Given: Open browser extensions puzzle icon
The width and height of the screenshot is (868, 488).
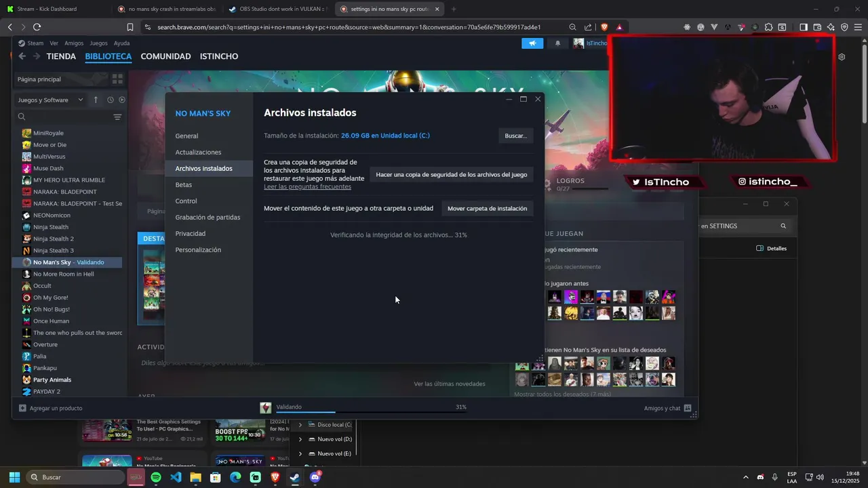Looking at the screenshot, I should coord(768,27).
